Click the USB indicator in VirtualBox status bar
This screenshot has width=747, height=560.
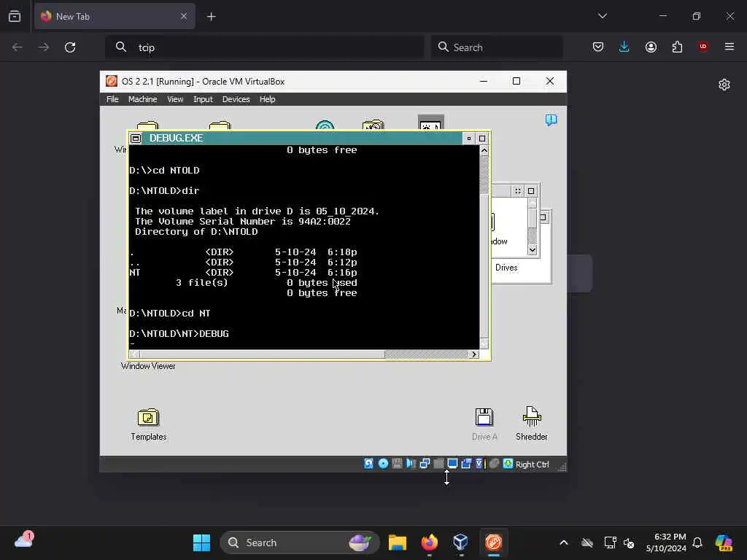pos(438,464)
